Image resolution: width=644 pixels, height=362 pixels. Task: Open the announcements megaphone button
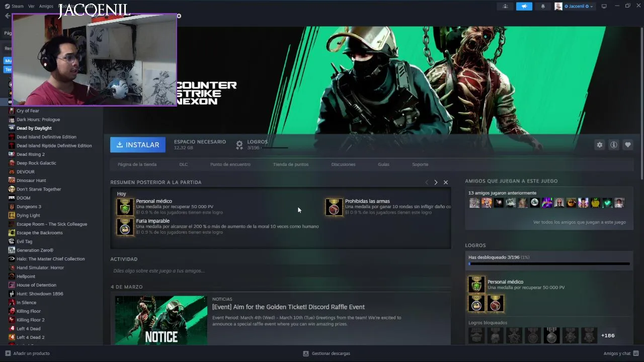(524, 7)
